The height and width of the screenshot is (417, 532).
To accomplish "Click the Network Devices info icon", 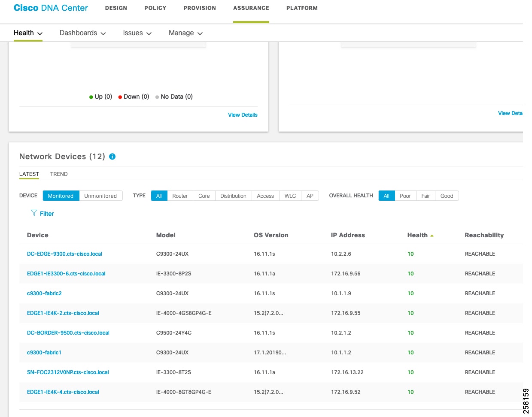I will click(x=112, y=157).
